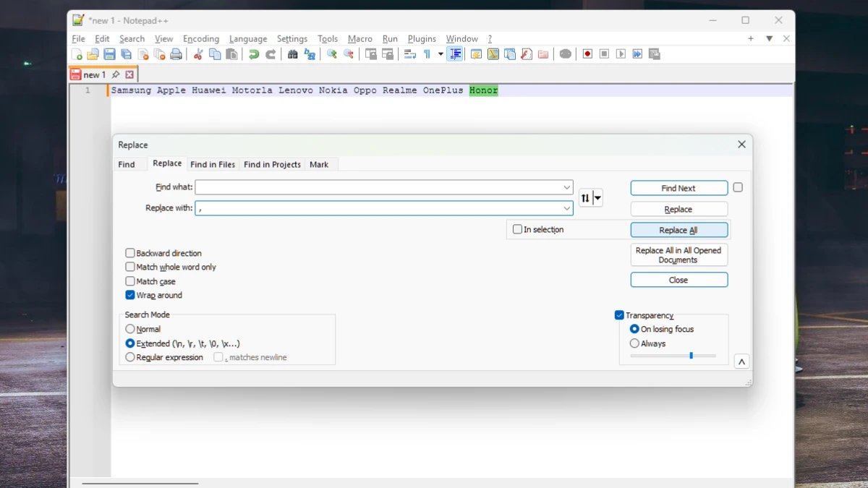Viewport: 868px width, 488px height.
Task: Click the monitoring (tail -f) eye icon
Action: tap(566, 54)
